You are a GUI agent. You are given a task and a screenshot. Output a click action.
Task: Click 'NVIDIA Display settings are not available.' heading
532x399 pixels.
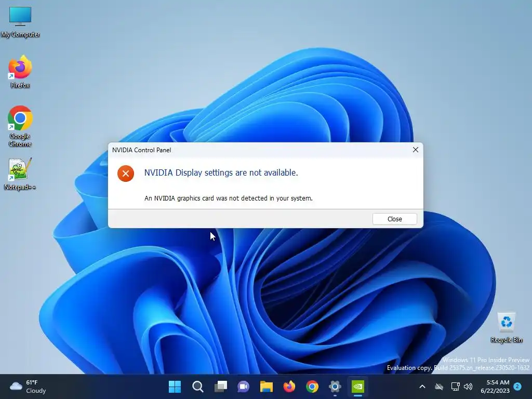pyautogui.click(x=221, y=172)
